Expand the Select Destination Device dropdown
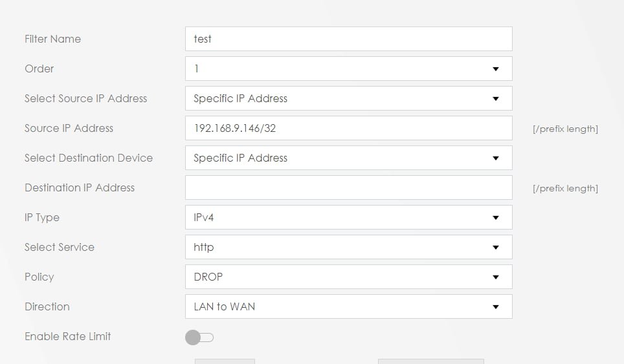The width and height of the screenshot is (624, 364). [349, 158]
